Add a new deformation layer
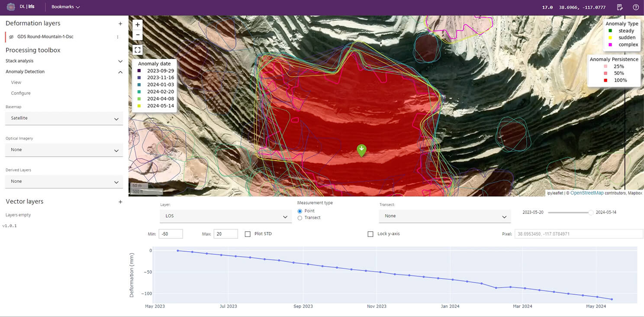The width and height of the screenshot is (644, 317). [120, 23]
